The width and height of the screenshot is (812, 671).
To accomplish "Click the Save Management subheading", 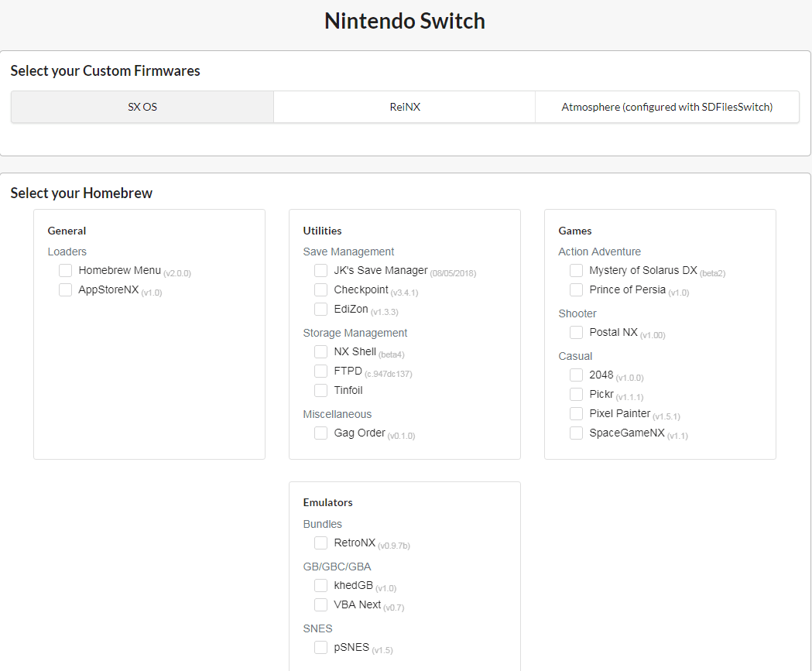I will (348, 252).
